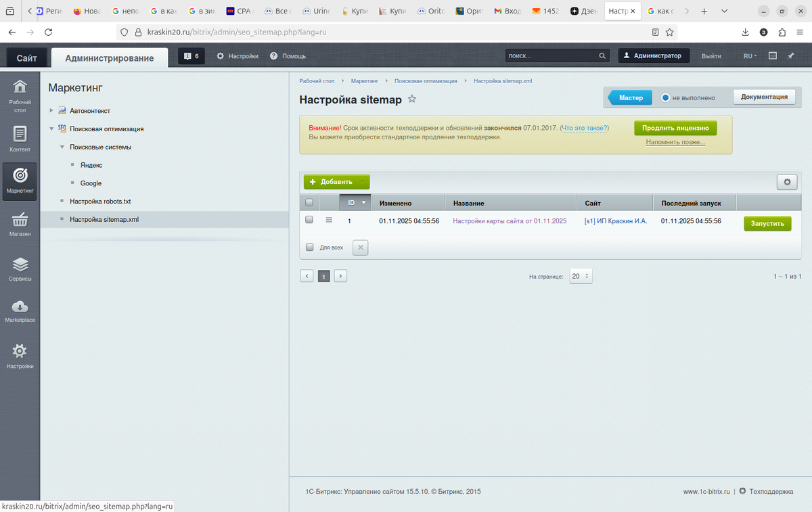Open Настройка sitemap.xml in the tree
The width and height of the screenshot is (812, 512).
pyautogui.click(x=104, y=219)
